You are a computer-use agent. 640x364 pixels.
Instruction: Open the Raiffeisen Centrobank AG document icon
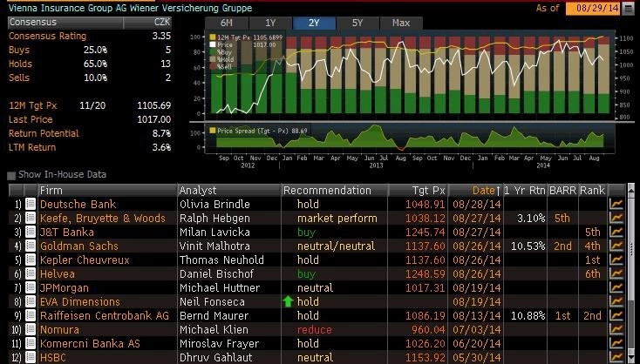[x=31, y=315]
